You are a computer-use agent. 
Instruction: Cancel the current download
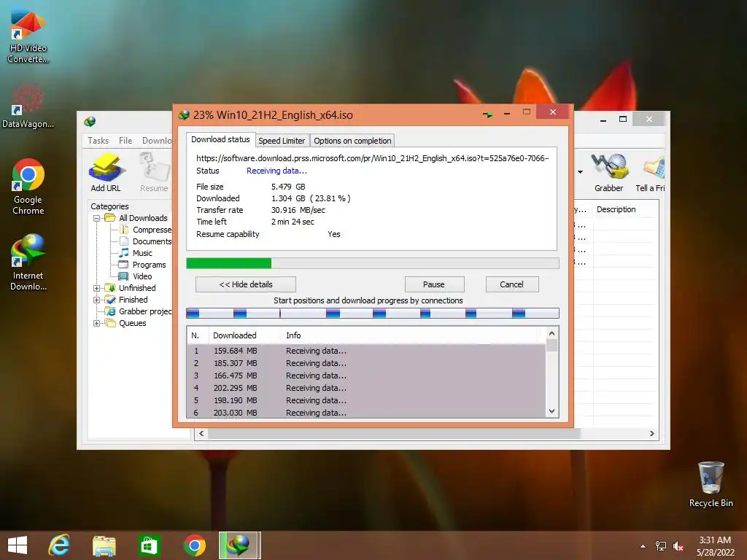coord(511,284)
